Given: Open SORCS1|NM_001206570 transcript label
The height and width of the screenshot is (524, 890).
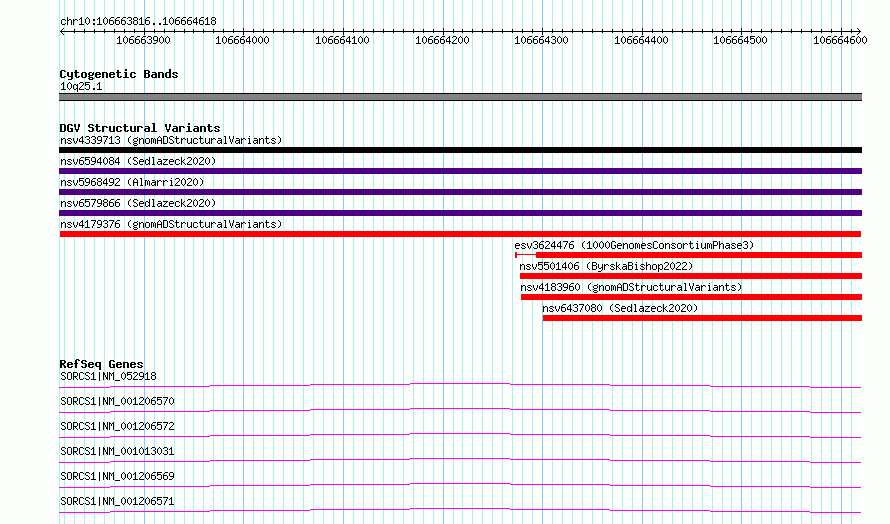Looking at the screenshot, I should [117, 401].
